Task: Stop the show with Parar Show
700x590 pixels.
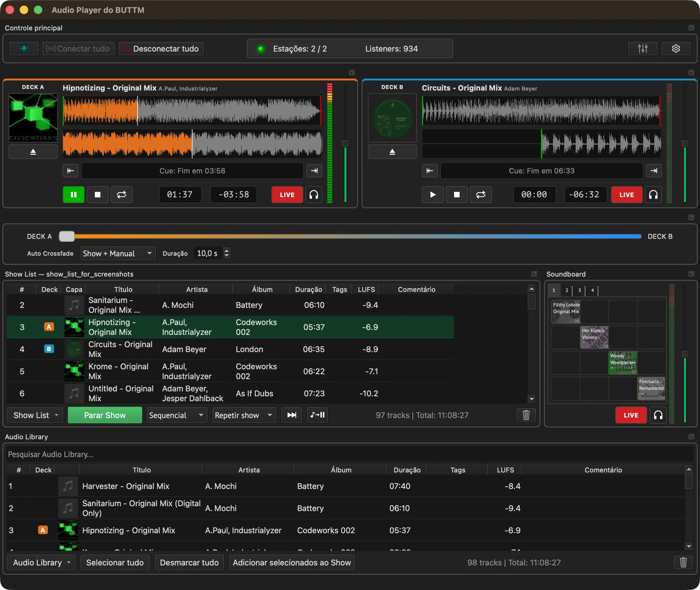Action: coord(105,415)
